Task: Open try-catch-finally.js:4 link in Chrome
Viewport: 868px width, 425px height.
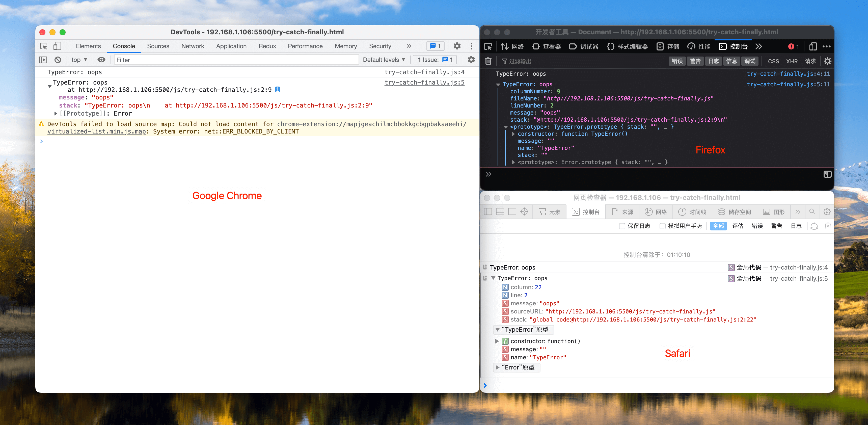Action: click(x=424, y=72)
